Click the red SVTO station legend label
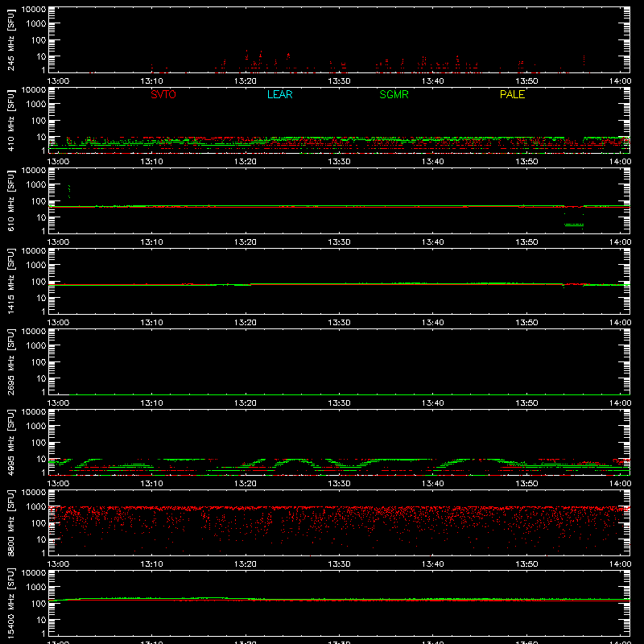The image size is (644, 644). tap(163, 94)
